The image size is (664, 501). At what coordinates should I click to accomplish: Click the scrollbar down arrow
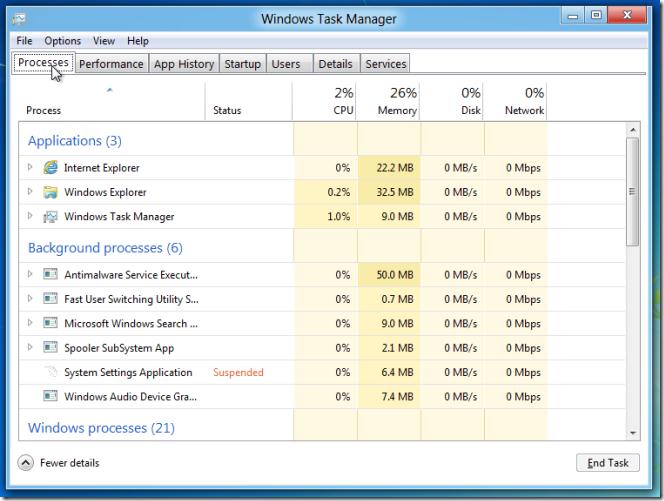click(x=633, y=433)
